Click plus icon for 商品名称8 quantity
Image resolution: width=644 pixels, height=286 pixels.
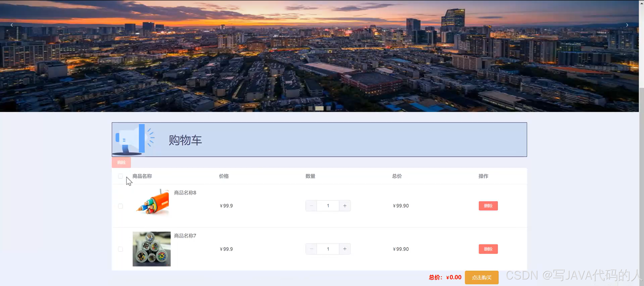pos(345,206)
